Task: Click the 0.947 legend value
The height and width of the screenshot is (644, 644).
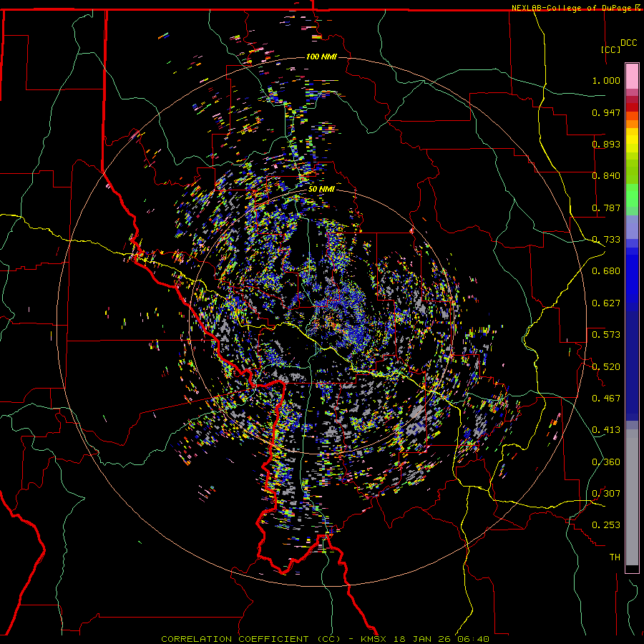Action: 606,112
